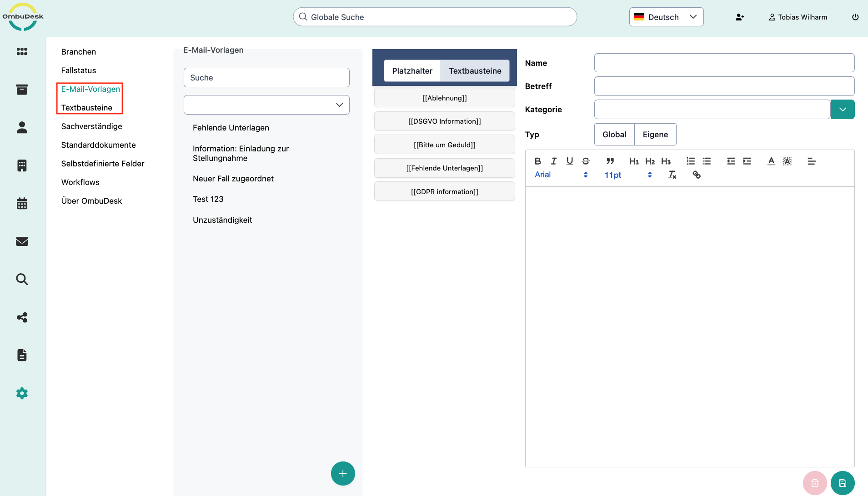Toggle bold formatting in editor

click(538, 161)
